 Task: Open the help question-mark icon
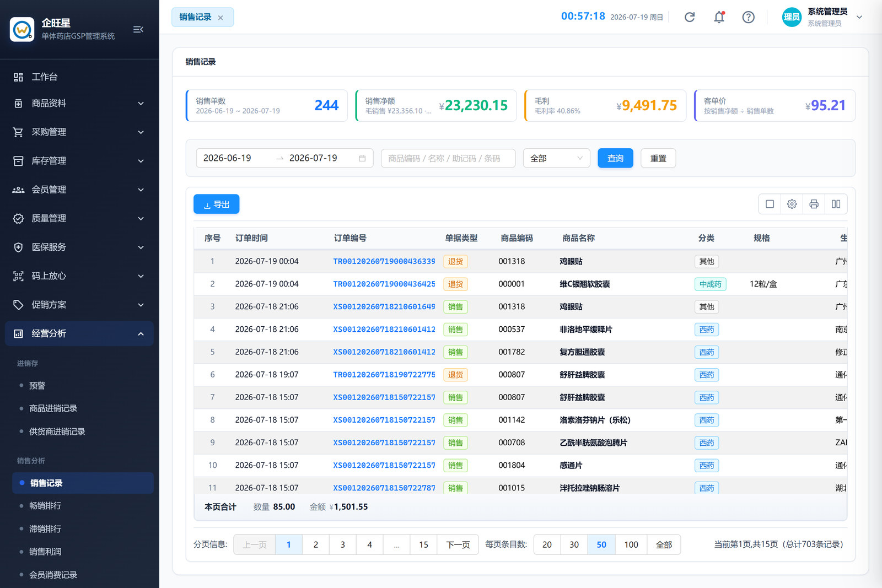coord(748,17)
